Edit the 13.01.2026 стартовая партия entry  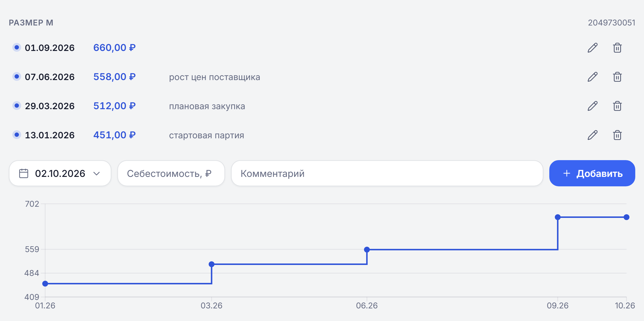click(592, 135)
